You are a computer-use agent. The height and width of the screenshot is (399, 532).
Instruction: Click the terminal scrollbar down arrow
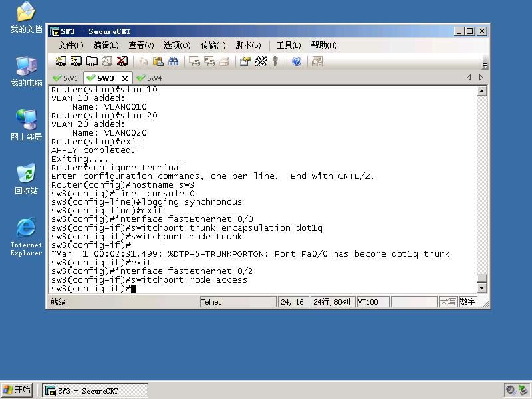tap(482, 288)
